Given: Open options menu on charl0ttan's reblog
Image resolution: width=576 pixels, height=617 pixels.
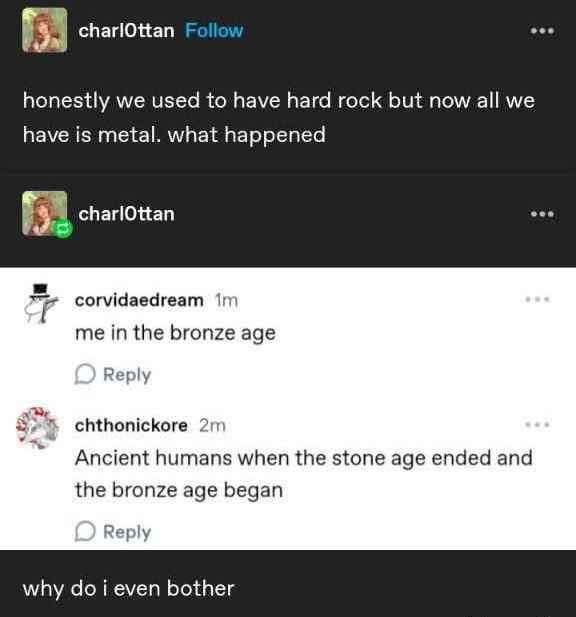Looking at the screenshot, I should (542, 214).
